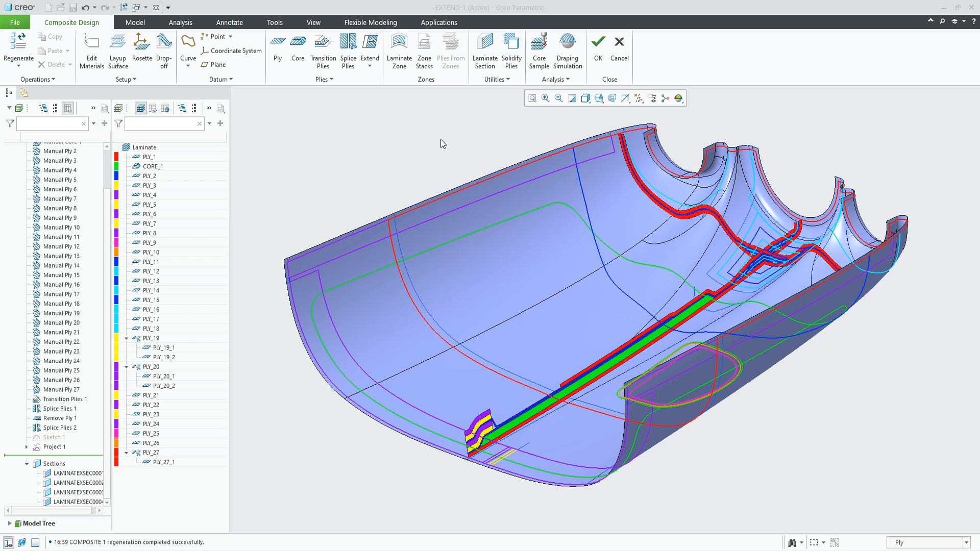The height and width of the screenshot is (551, 980).
Task: Collapse the PLY_19 node
Action: (x=127, y=338)
